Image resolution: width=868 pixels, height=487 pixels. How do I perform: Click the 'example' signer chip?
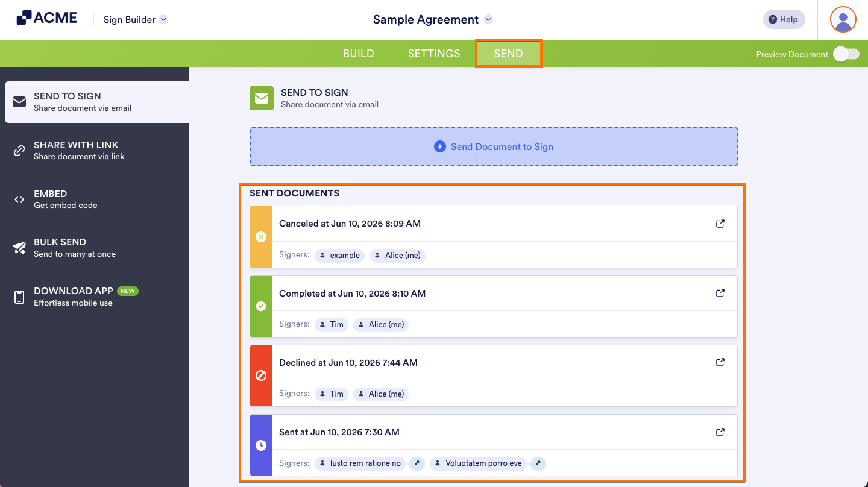[340, 255]
